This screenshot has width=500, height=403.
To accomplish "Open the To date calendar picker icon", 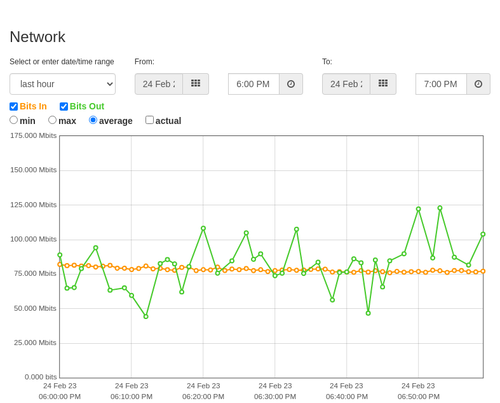I will pos(383,84).
